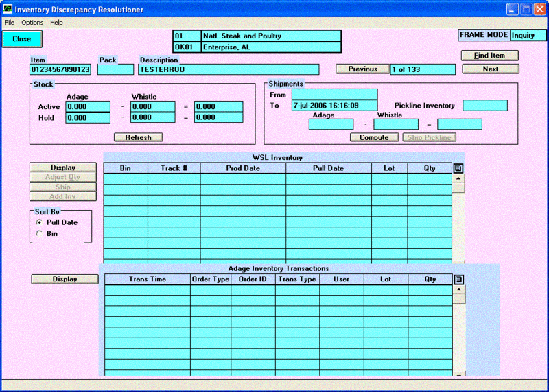This screenshot has height=392, width=549.
Task: Click WSL Inventory Qty column header
Action: pyautogui.click(x=430, y=168)
